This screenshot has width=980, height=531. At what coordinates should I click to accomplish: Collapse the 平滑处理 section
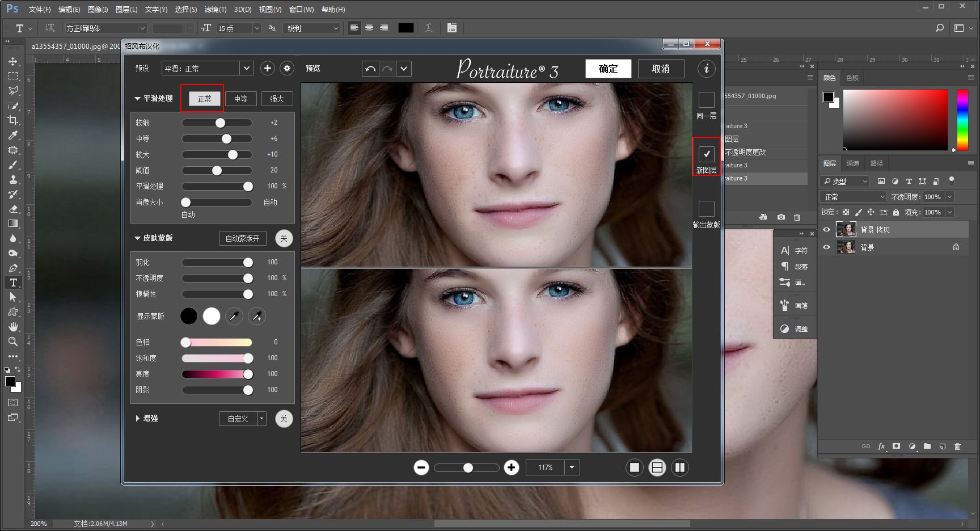pyautogui.click(x=137, y=99)
